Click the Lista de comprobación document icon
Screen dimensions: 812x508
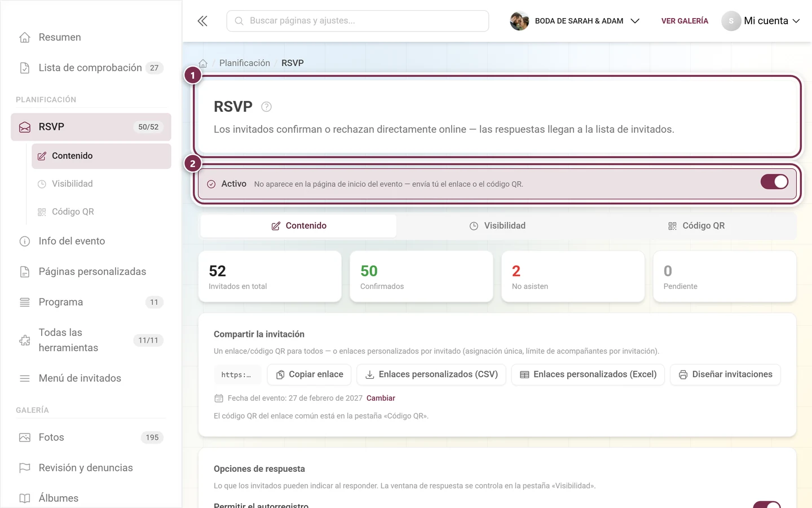pos(25,68)
